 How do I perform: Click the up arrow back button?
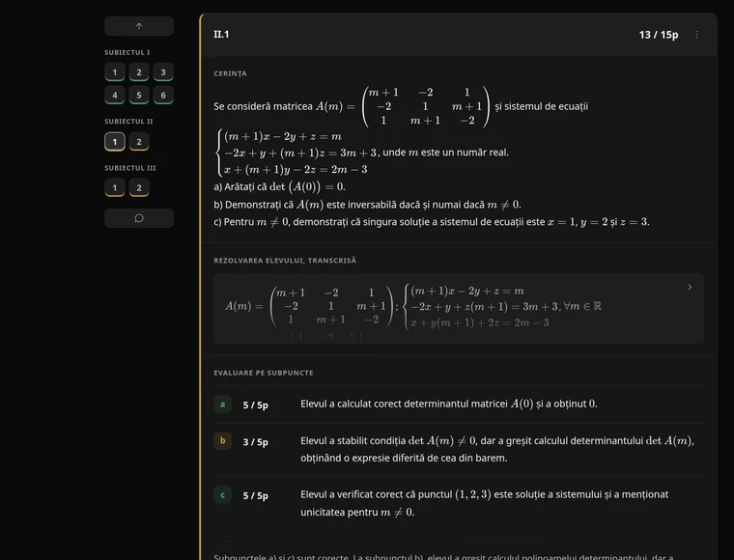coord(139,26)
